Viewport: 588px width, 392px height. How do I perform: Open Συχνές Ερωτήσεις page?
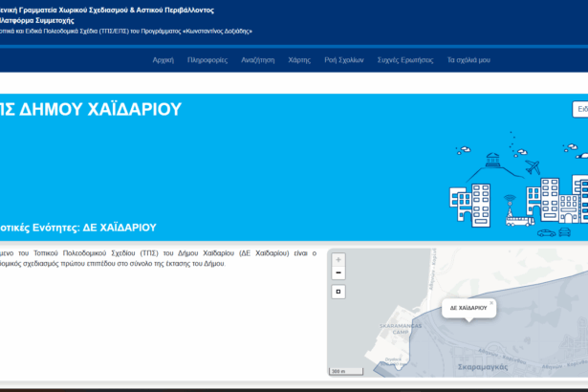[x=404, y=59]
